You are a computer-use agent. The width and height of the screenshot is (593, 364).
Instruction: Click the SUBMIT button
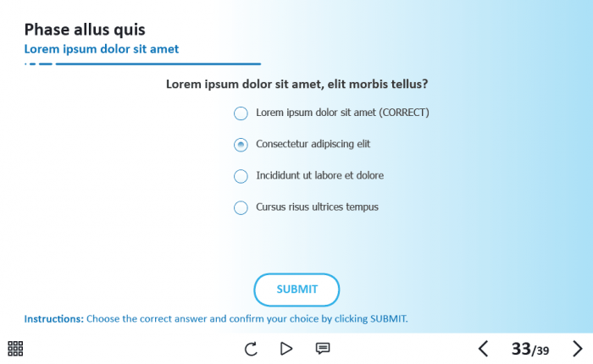[296, 290]
